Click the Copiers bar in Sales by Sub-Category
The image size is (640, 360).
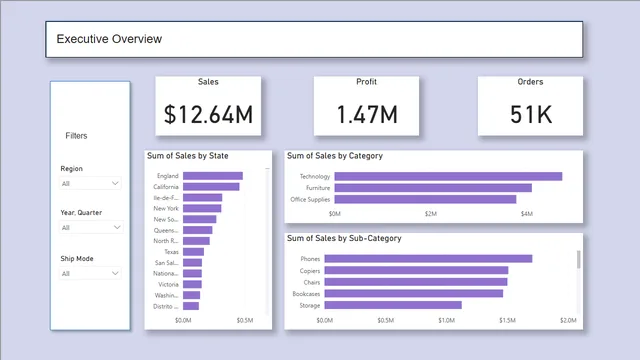[416, 270]
